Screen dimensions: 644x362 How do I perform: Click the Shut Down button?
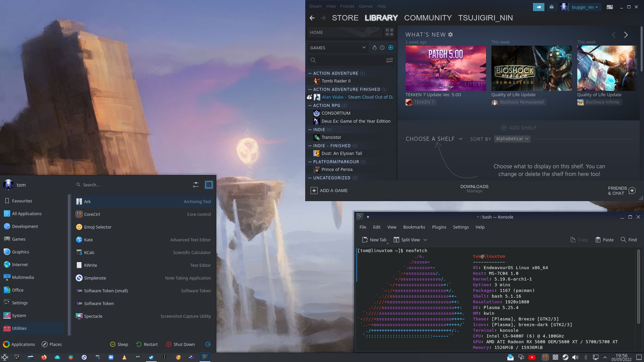(x=180, y=344)
